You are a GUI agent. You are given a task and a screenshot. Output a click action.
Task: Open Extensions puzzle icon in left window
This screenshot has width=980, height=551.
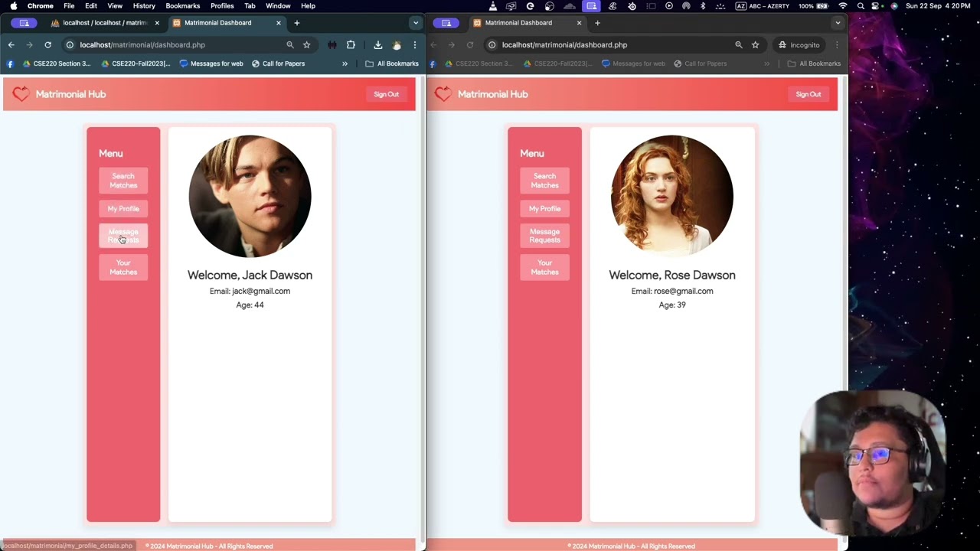coord(351,45)
